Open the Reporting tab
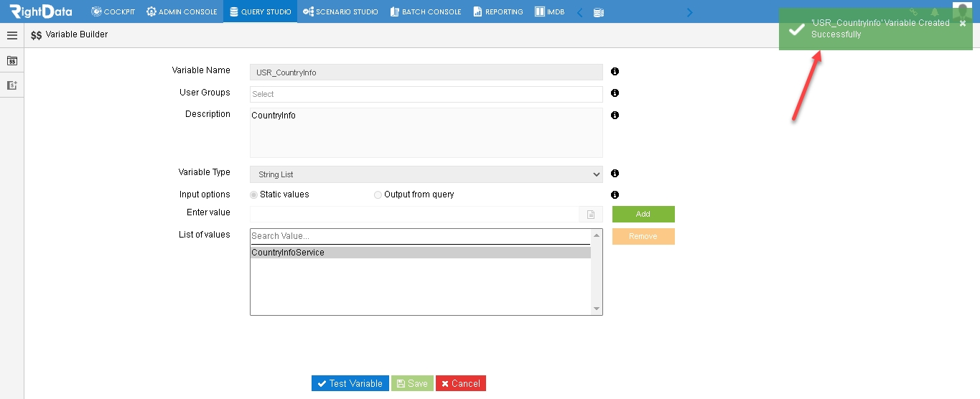Screen dimensions: 980x399 tap(498, 11)
